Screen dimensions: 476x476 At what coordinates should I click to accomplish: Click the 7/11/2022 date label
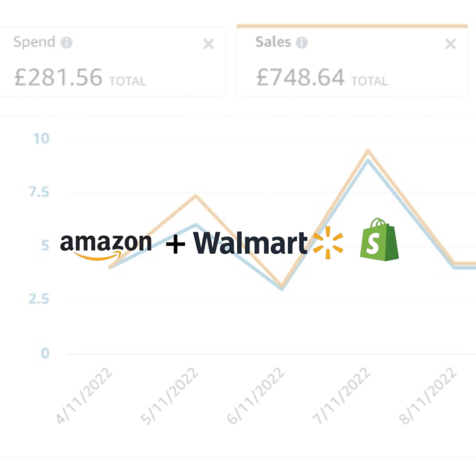coord(342,396)
